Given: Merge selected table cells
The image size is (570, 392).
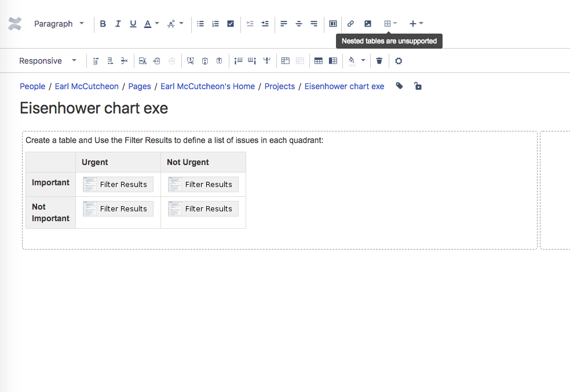Looking at the screenshot, I should pyautogui.click(x=286, y=61).
